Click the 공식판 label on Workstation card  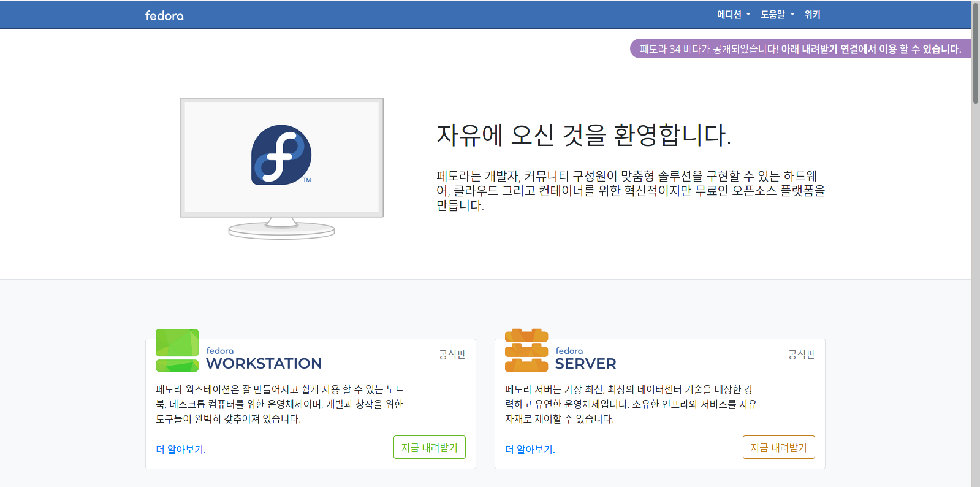(452, 355)
